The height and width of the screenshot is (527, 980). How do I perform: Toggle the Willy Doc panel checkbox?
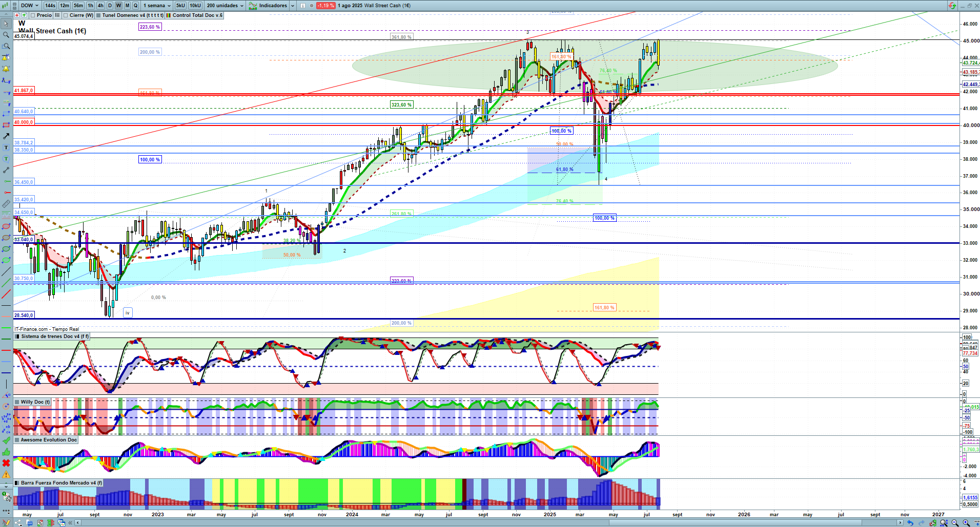coord(17,402)
